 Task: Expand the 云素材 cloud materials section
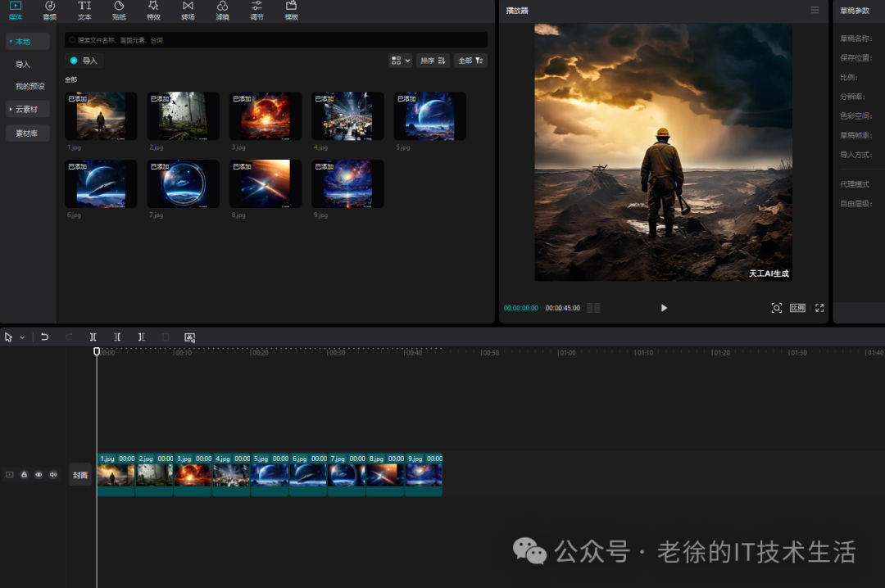pyautogui.click(x=28, y=109)
